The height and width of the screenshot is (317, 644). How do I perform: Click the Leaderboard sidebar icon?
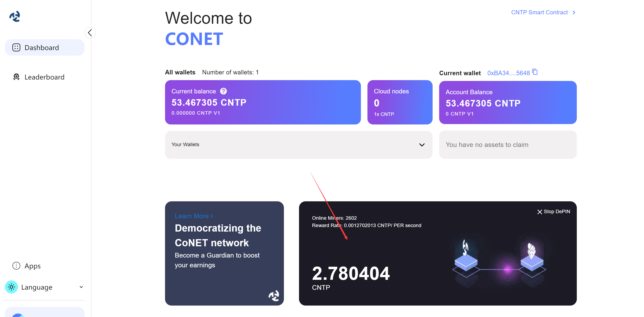[16, 77]
